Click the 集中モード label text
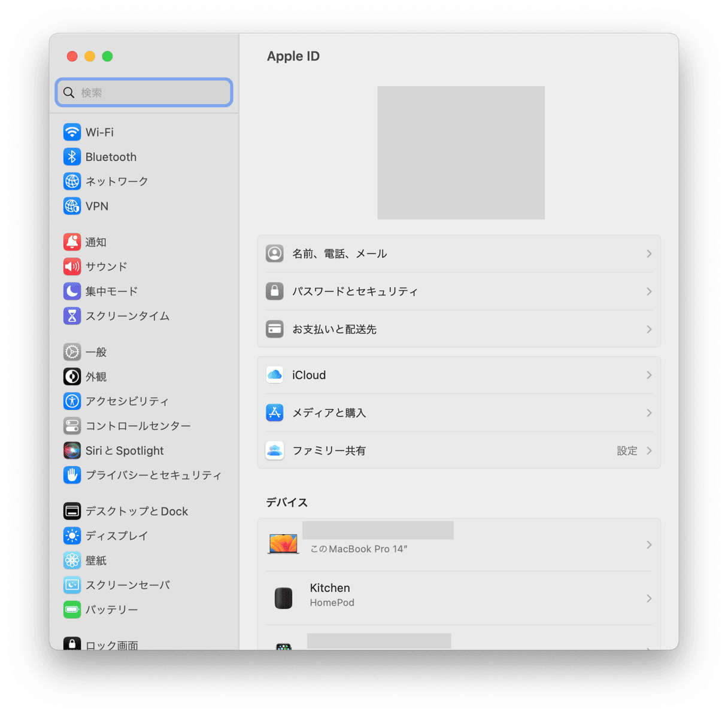The height and width of the screenshot is (715, 728). (x=111, y=291)
